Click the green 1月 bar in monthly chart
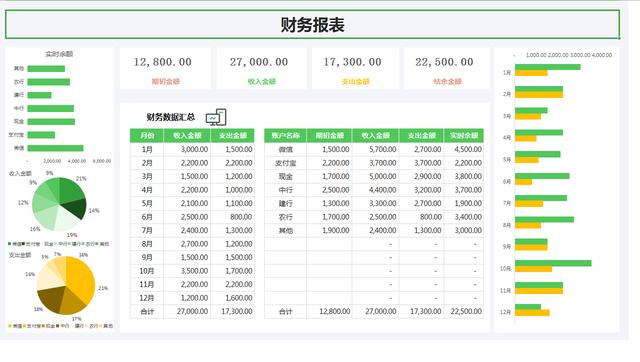The width and height of the screenshot is (640, 362). point(548,67)
